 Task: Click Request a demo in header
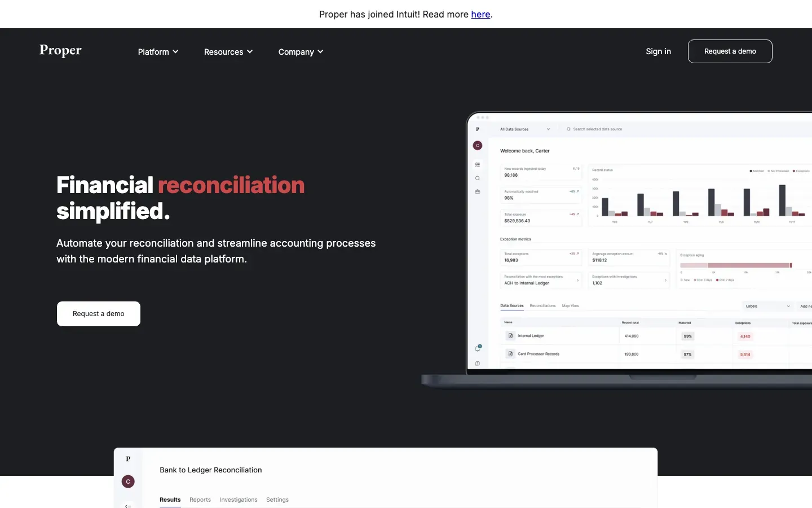(730, 51)
